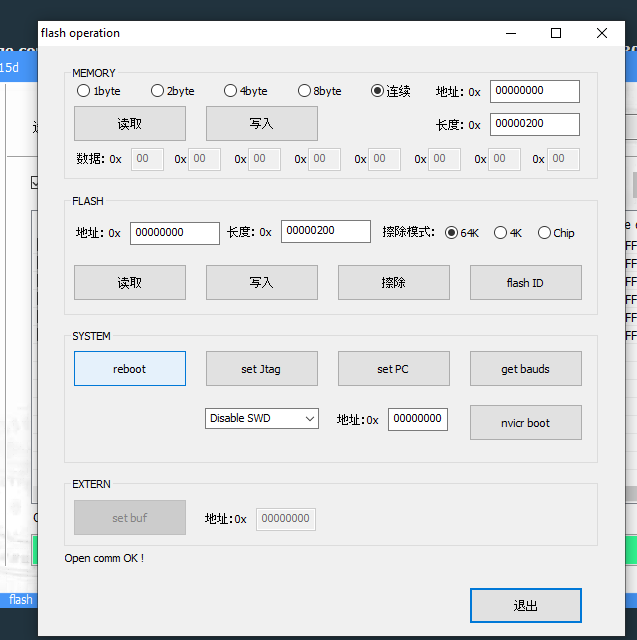637x640 pixels.
Task: Click the nvicr boot button
Action: tap(526, 422)
